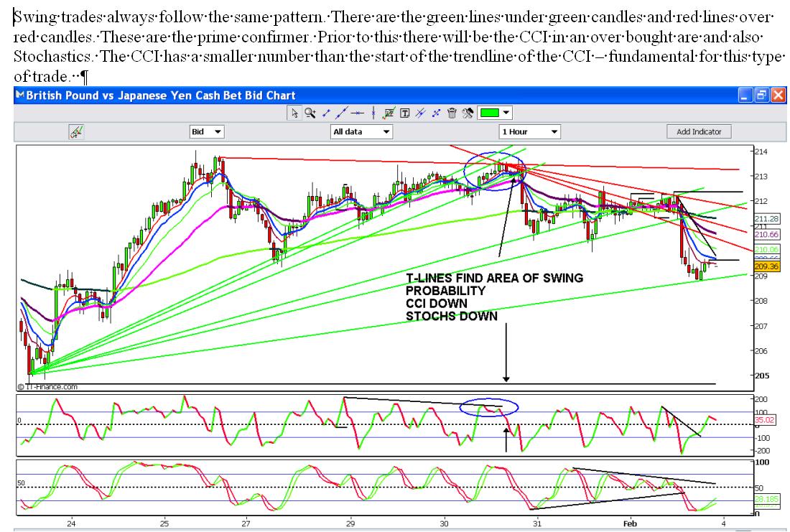Click the 210.66 purple price label

point(767,235)
